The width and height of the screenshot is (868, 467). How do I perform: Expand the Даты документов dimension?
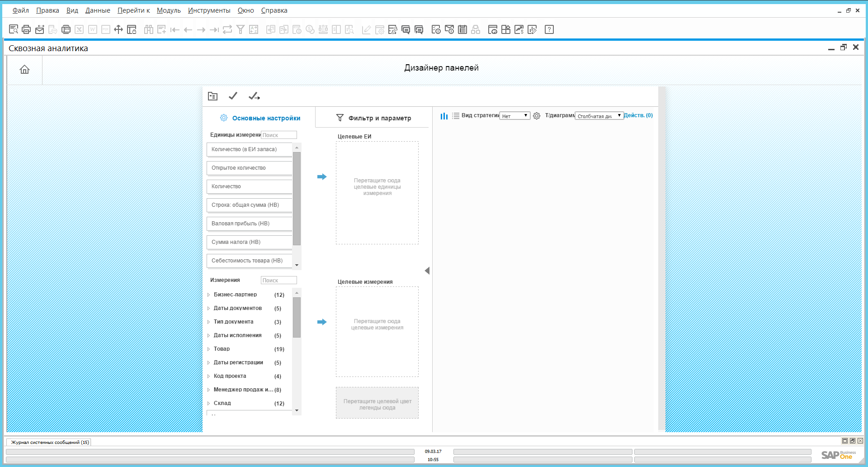click(208, 308)
